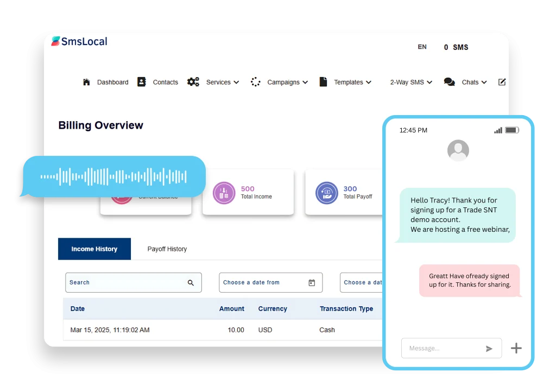This screenshot has width=556, height=392.
Task: Click the EN language selector
Action: pos(422,47)
